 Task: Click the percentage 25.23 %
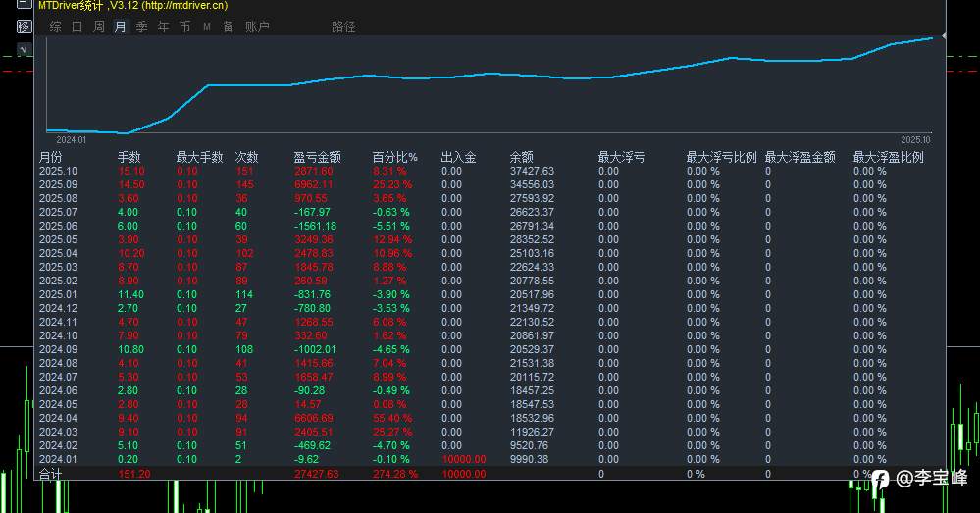[391, 184]
